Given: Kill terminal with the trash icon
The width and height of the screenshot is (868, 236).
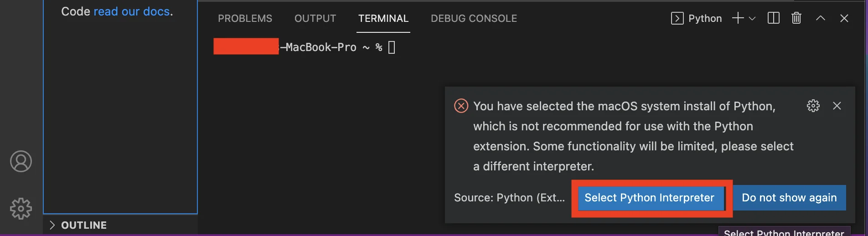Looking at the screenshot, I should (x=796, y=18).
